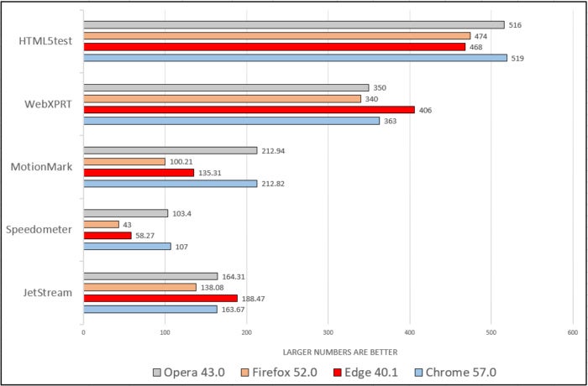This screenshot has height=386, width=588.
Task: Click the Opera 43.0 legend text
Action: (x=194, y=373)
